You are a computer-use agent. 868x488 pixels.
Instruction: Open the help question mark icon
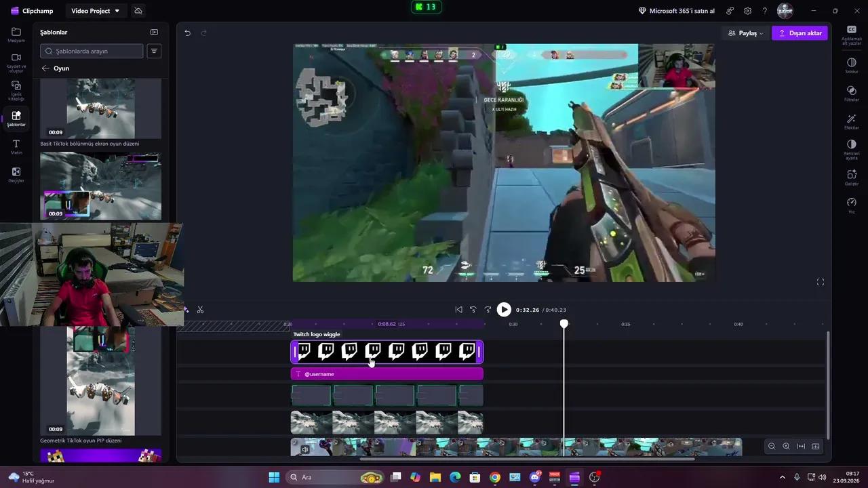765,11
